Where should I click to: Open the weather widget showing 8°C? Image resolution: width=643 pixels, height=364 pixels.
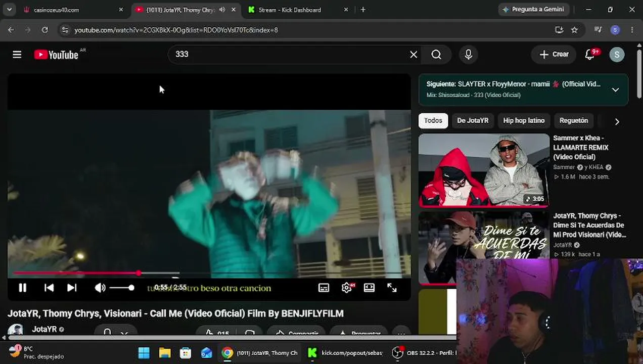click(36, 352)
